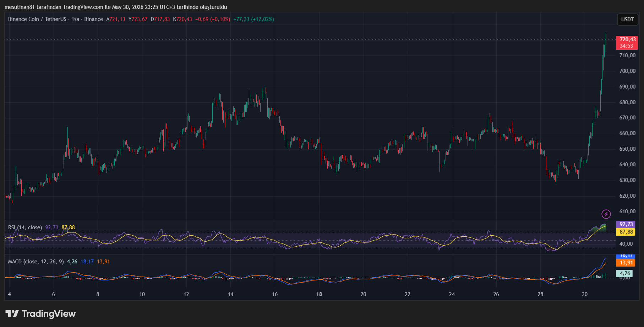Image resolution: width=644 pixels, height=327 pixels.
Task: Click the 640,00 price axis label
Action: (x=627, y=165)
